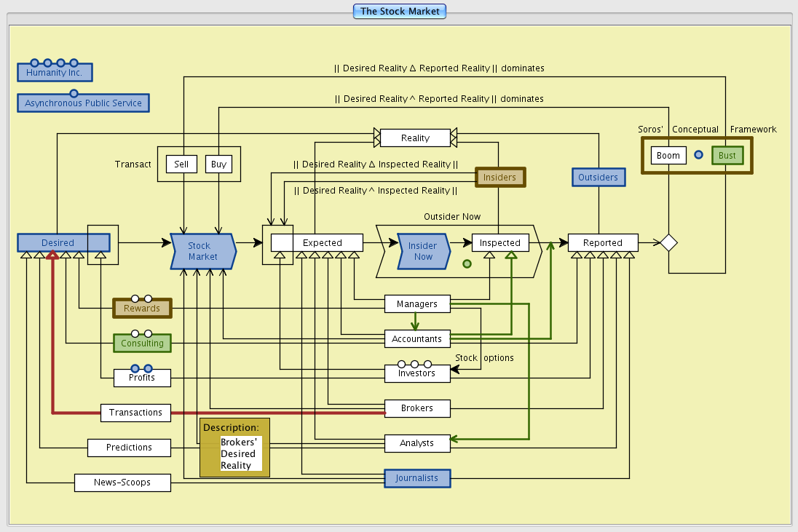798x532 pixels.
Task: Select the Insider Now chevron node
Action: (x=422, y=251)
